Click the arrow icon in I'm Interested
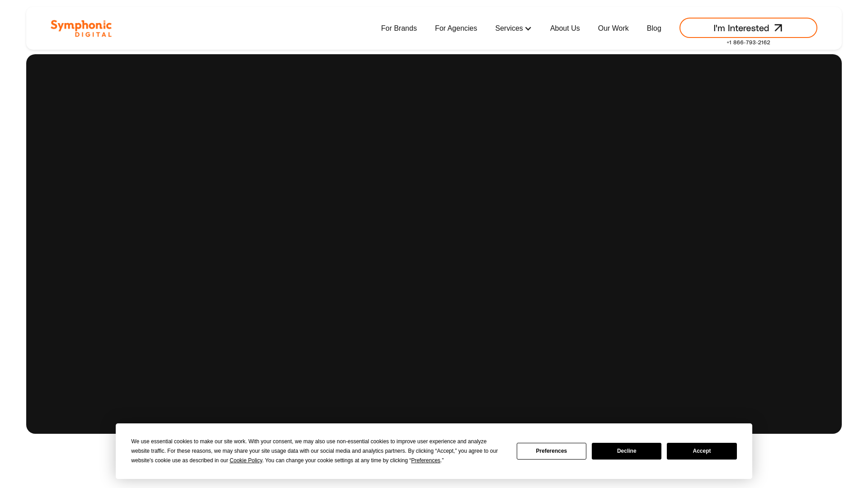The height and width of the screenshot is (488, 868). point(778,28)
